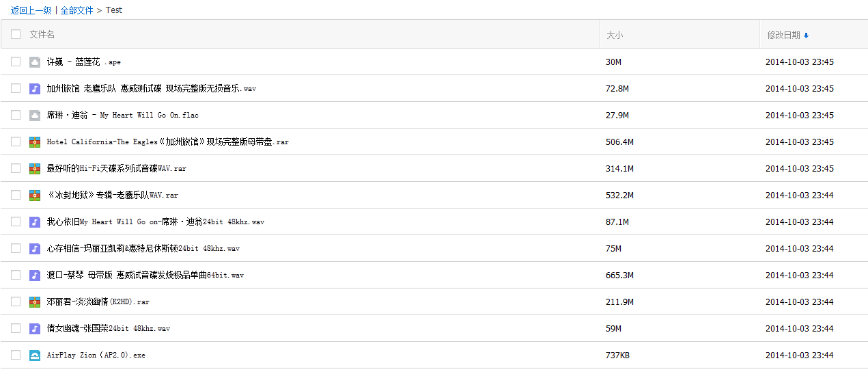Click archive icon for 邓丽君-淡淡幽情 rar

(35, 302)
